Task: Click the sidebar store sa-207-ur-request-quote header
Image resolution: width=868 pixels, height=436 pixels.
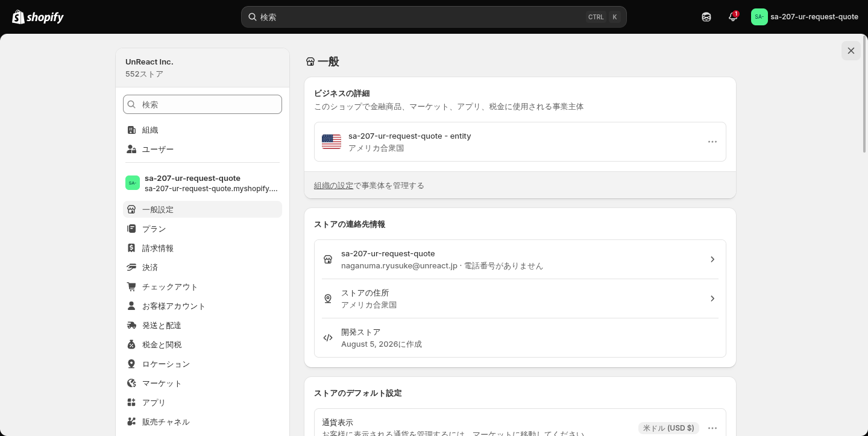Action: click(203, 183)
